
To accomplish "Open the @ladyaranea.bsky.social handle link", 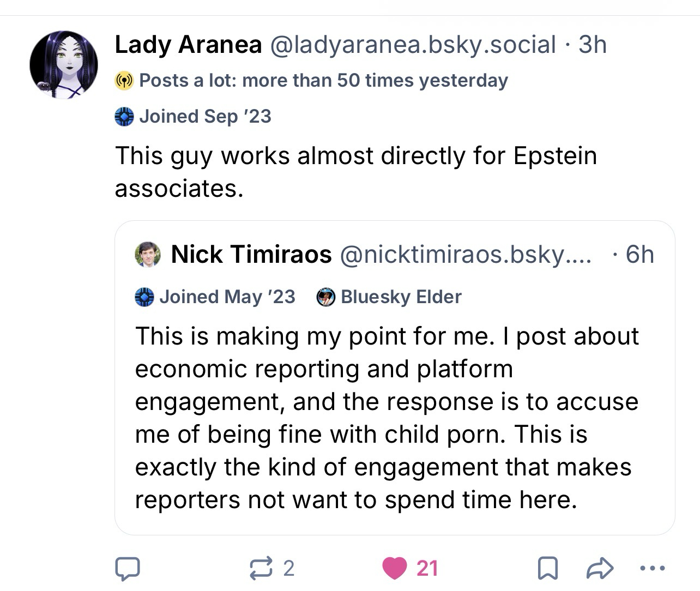I will coord(413,45).
